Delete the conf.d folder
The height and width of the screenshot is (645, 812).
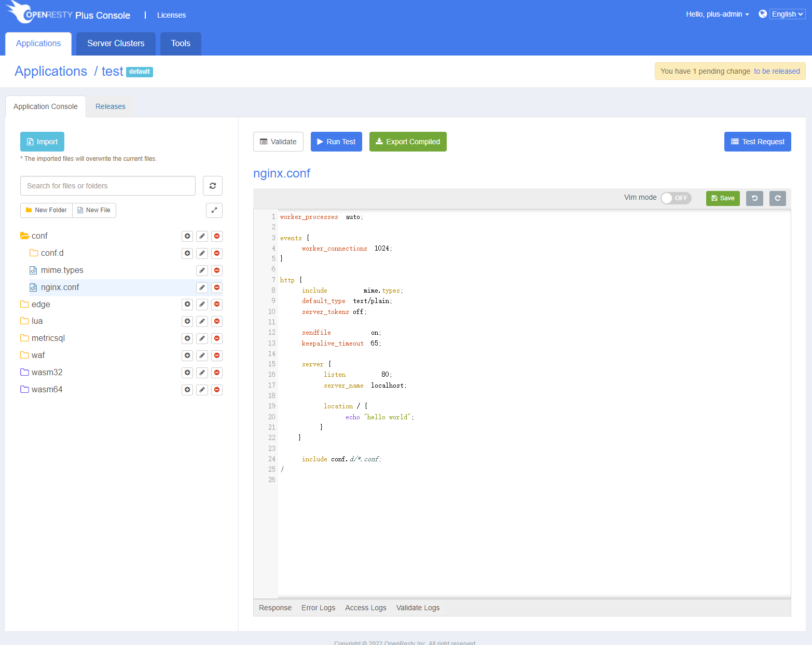[217, 253]
